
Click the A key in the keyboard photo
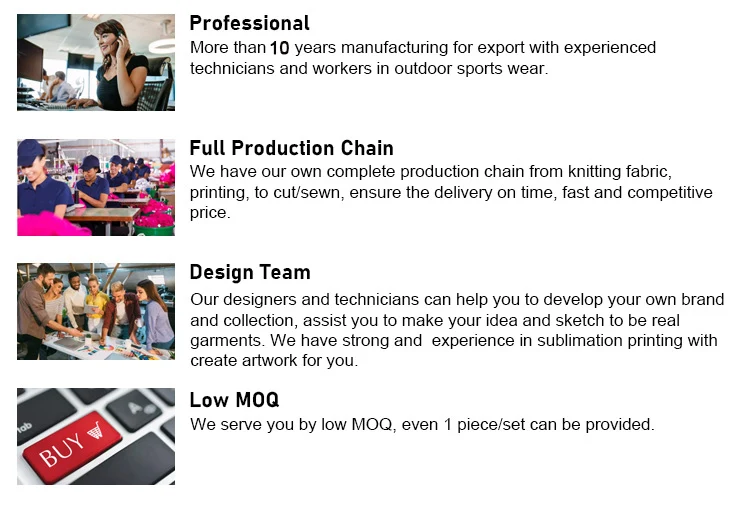coord(132,408)
